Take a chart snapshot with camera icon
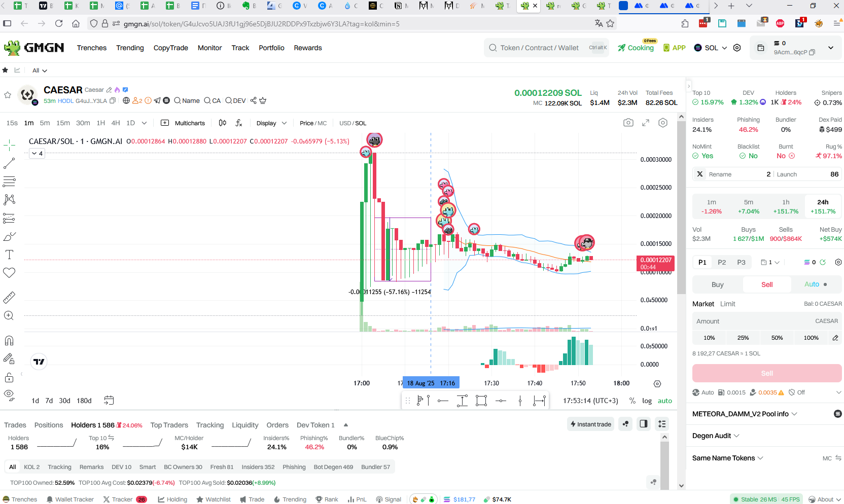 pos(628,123)
